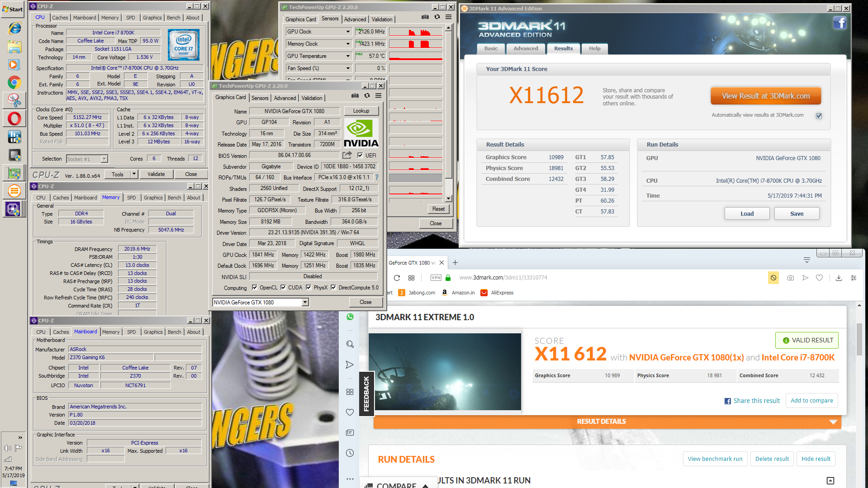Click the Opera page vertical scrollbar
Viewport: 868px width, 488px height.
(859, 393)
